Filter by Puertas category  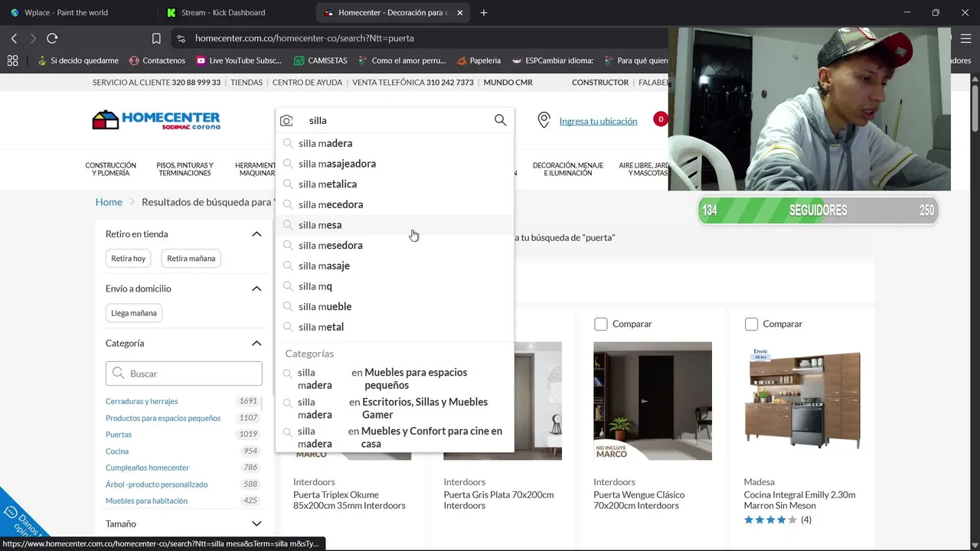[119, 435]
